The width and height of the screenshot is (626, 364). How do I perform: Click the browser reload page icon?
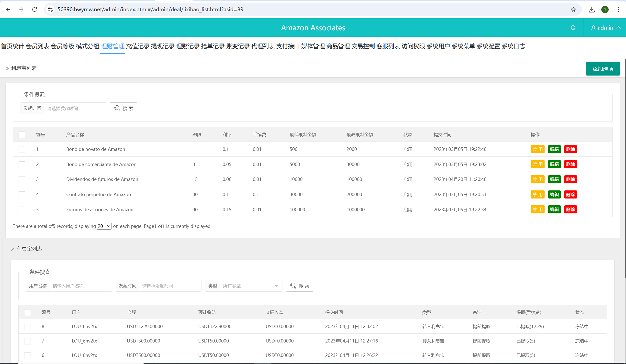[x=34, y=10]
